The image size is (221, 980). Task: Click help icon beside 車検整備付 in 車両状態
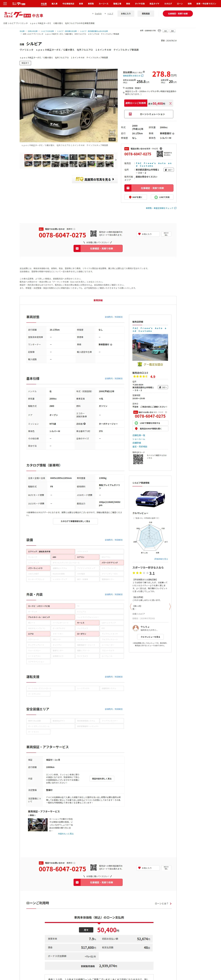click(111, 344)
